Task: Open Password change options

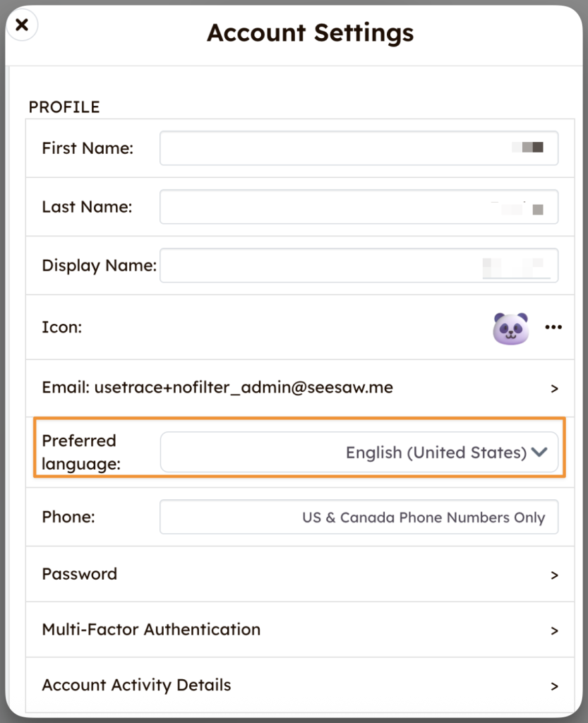Action: point(299,574)
